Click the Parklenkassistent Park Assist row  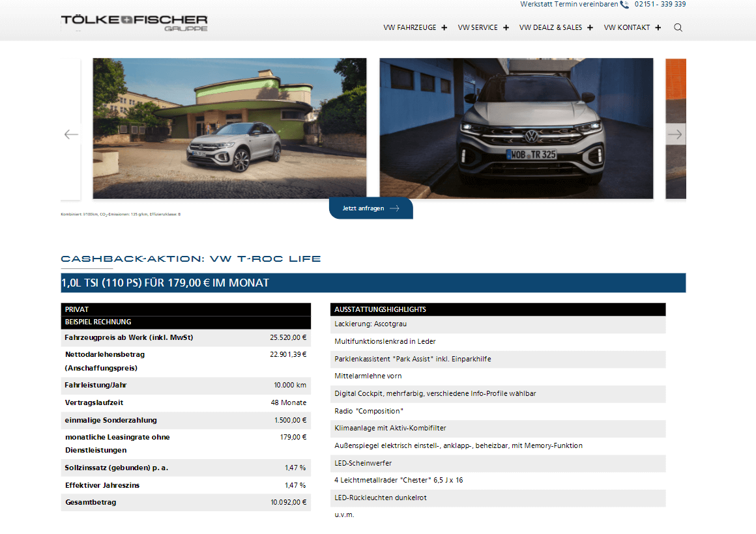[x=498, y=359]
